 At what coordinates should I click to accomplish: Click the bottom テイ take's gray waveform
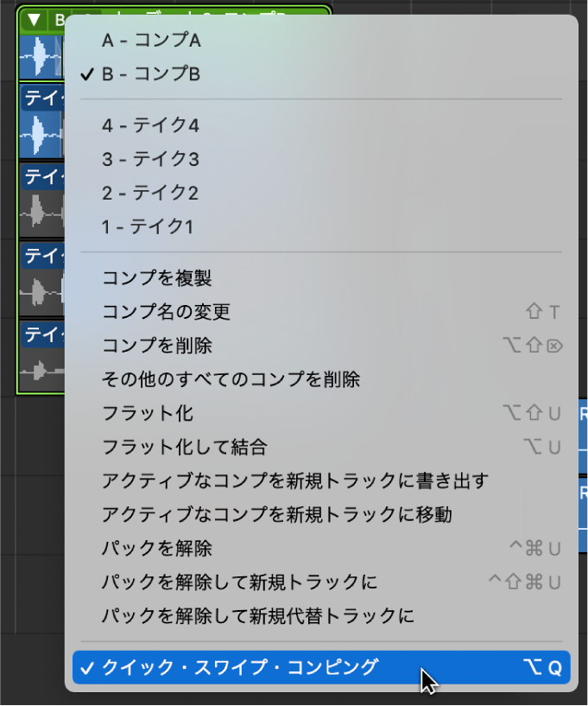(41, 371)
